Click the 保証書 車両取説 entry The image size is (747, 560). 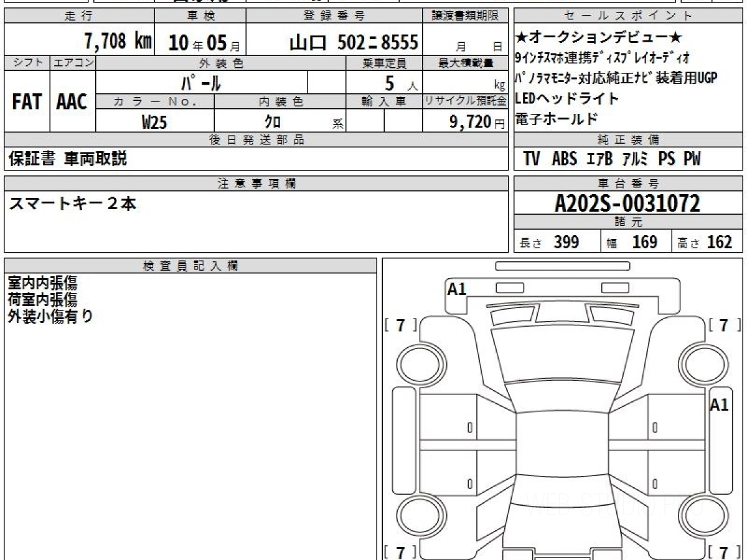coord(67,159)
